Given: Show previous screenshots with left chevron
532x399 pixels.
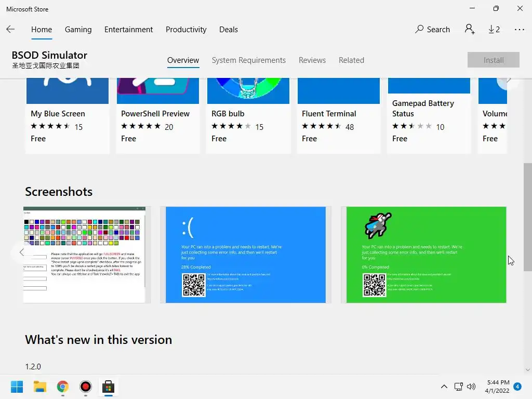Looking at the screenshot, I should (x=22, y=252).
